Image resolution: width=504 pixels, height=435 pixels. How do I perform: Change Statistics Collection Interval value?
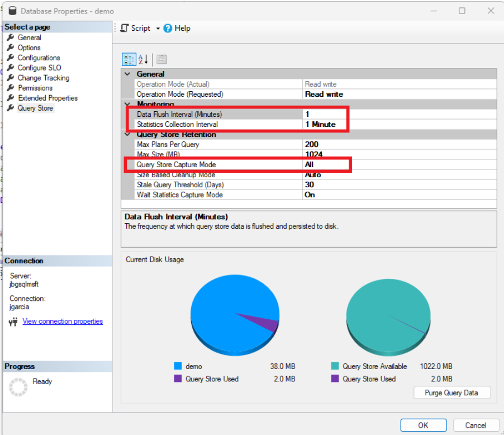pyautogui.click(x=400, y=124)
